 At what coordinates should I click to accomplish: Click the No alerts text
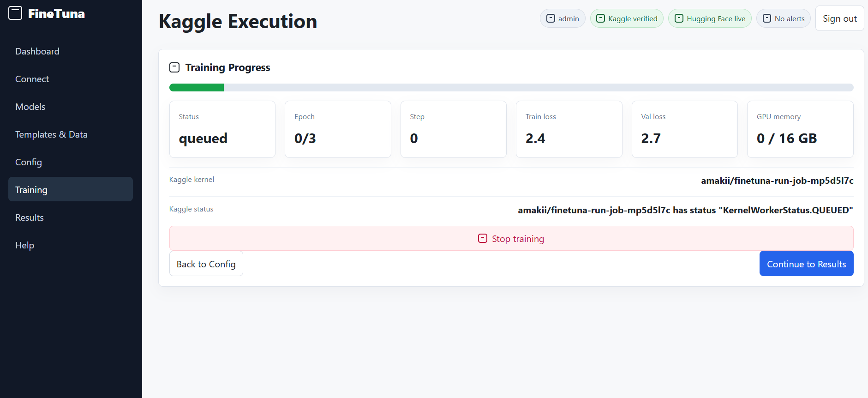click(790, 18)
